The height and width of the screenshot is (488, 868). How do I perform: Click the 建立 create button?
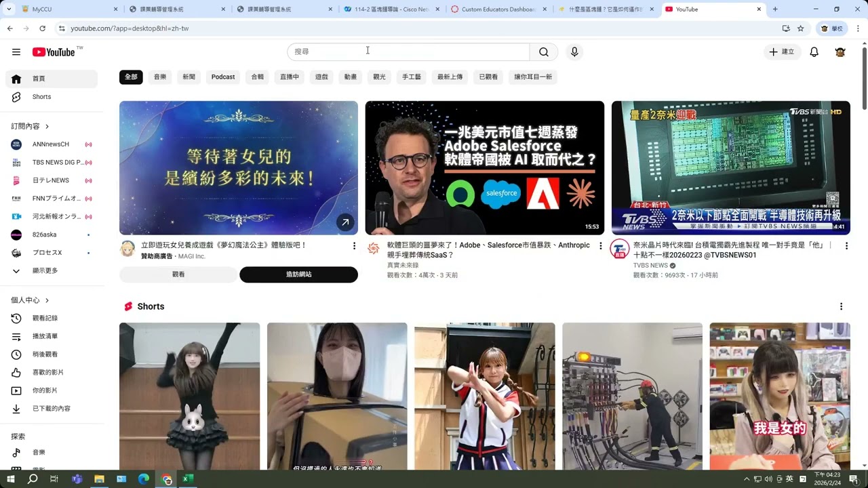click(x=782, y=52)
